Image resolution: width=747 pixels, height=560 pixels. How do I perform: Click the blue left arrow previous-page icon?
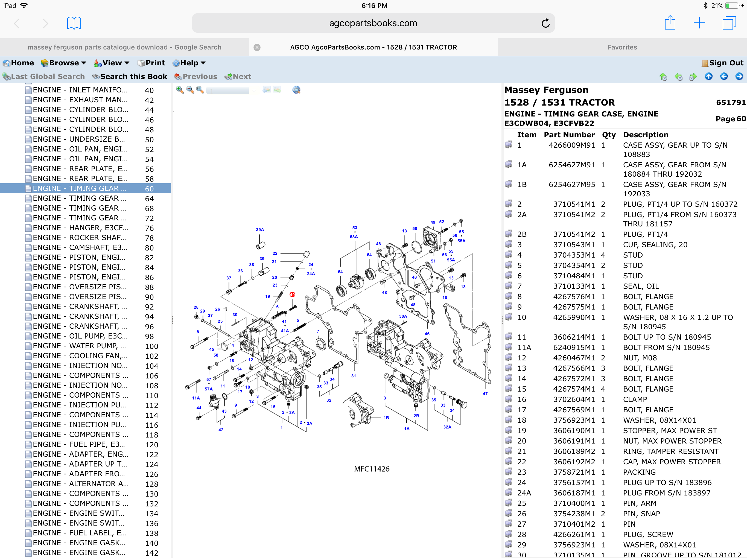[723, 77]
